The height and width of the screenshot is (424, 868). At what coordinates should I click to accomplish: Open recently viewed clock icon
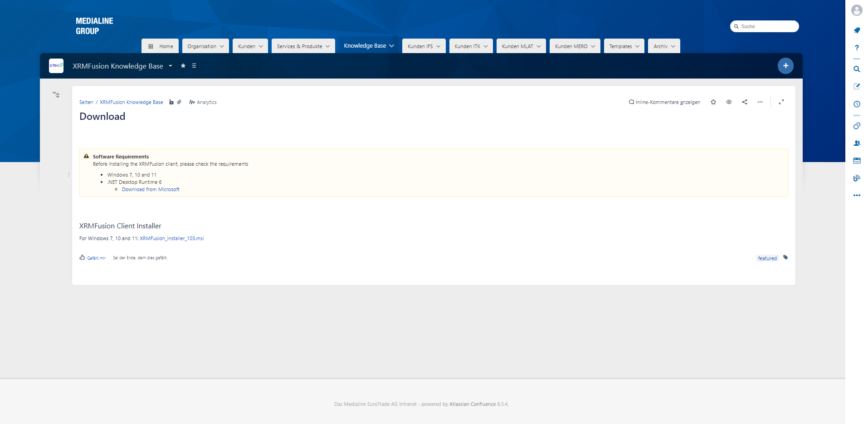[857, 104]
